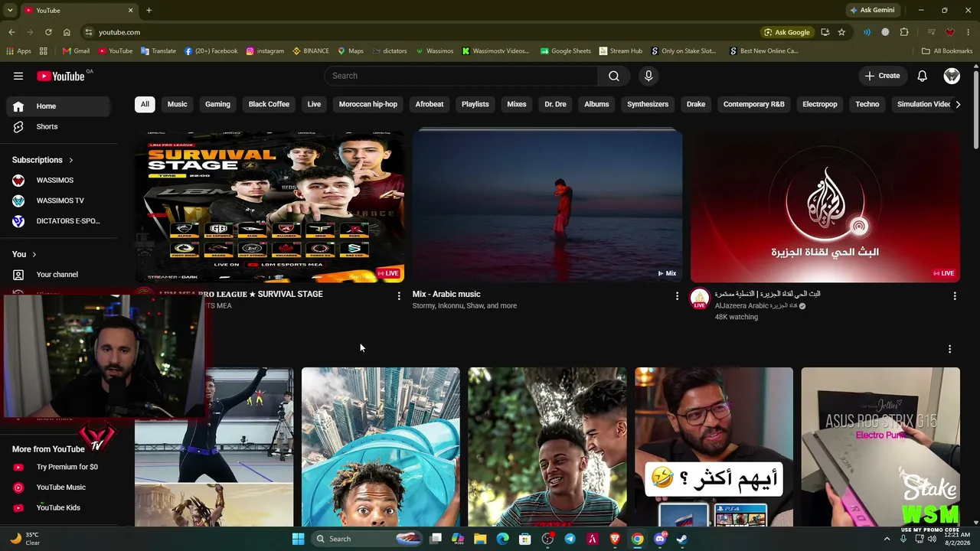Image resolution: width=980 pixels, height=551 pixels.
Task: Show next category chips with the arrow
Action: 957,104
